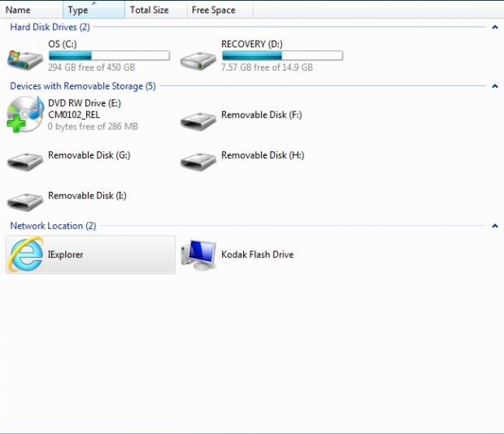
Task: Click the Hard Disk Drives (2) heading
Action: (50, 28)
